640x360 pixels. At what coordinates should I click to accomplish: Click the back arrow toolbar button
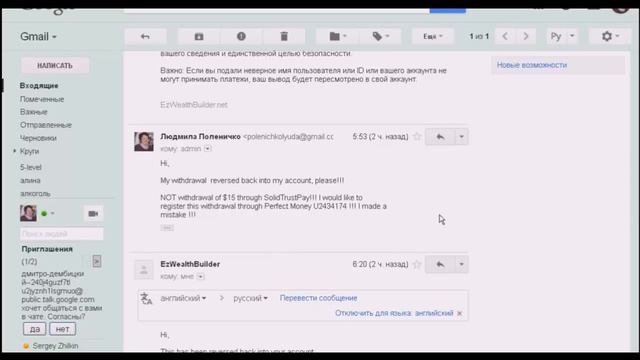click(145, 36)
